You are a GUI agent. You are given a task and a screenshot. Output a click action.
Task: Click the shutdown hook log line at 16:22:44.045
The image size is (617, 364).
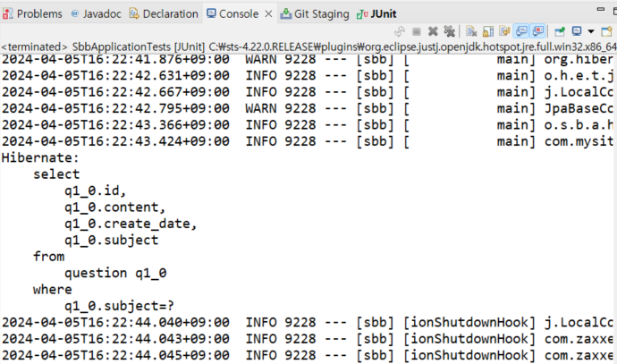(308, 355)
